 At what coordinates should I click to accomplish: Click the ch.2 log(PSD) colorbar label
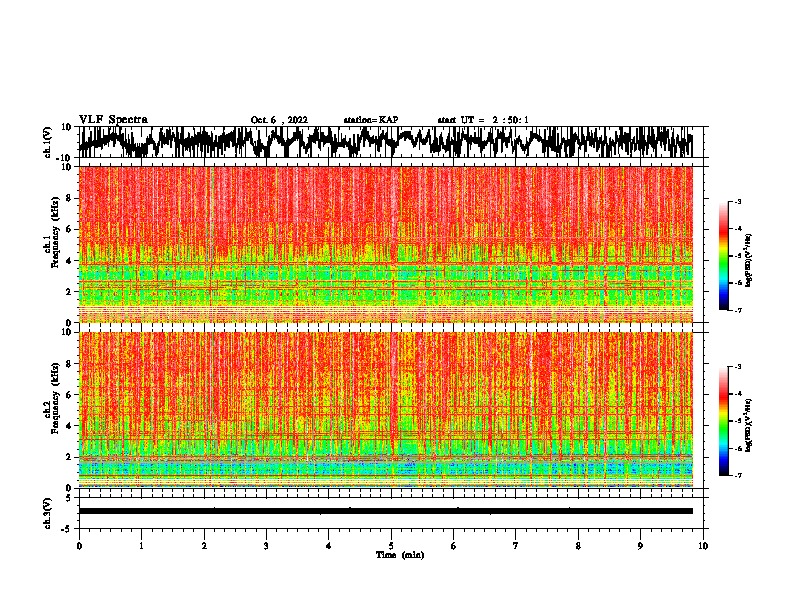[748, 425]
